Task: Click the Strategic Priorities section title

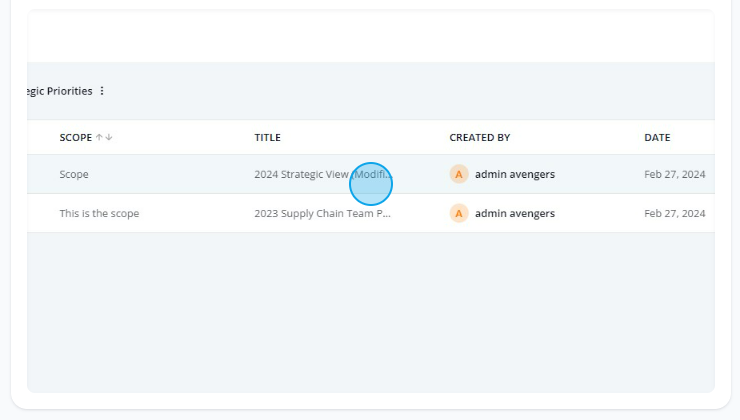Action: point(60,91)
